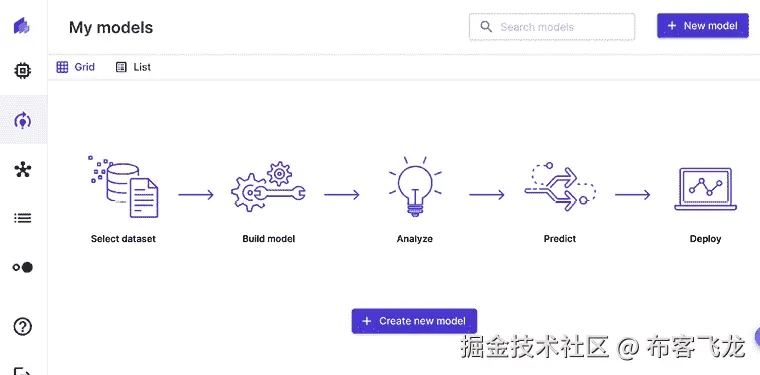This screenshot has height=375, width=760.
Task: Open the list lines sidebar icon
Action: pyautogui.click(x=23, y=218)
